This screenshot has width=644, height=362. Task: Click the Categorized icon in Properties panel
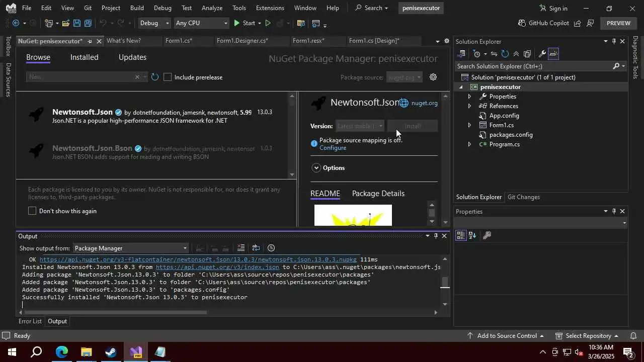click(x=460, y=235)
